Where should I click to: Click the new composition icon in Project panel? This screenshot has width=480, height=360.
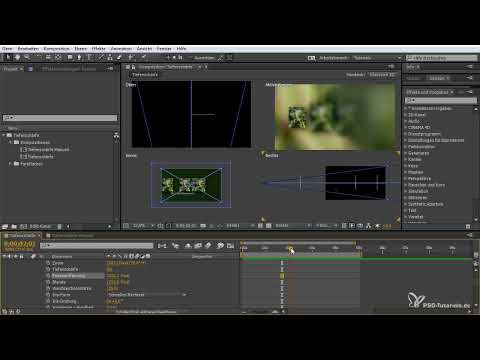point(23,226)
